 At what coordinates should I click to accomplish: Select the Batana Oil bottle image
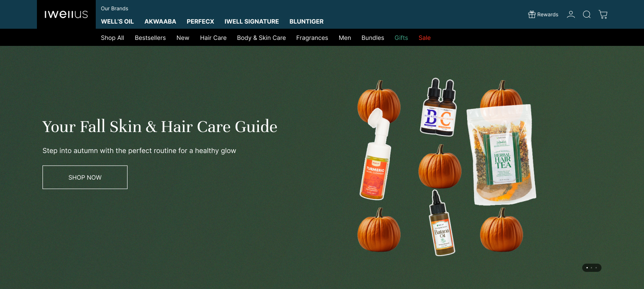pyautogui.click(x=441, y=223)
